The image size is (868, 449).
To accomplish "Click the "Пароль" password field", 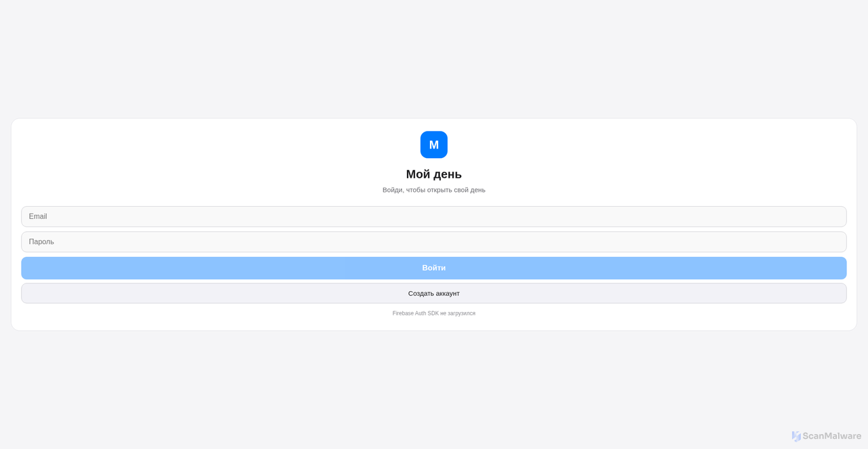I will 433,241.
